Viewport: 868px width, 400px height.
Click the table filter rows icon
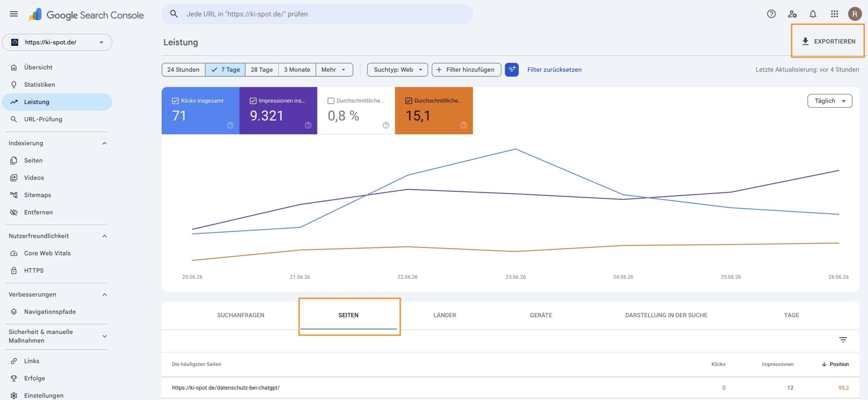(x=843, y=340)
